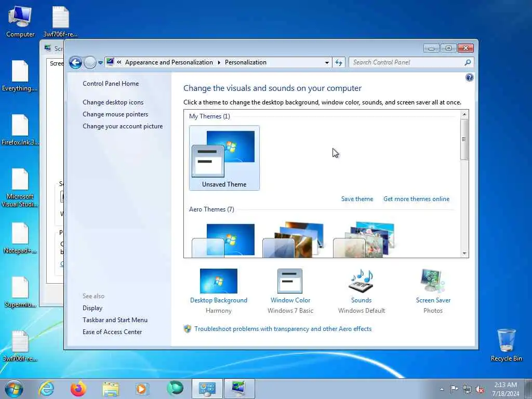Show hidden tray icons arrow

tap(442, 389)
